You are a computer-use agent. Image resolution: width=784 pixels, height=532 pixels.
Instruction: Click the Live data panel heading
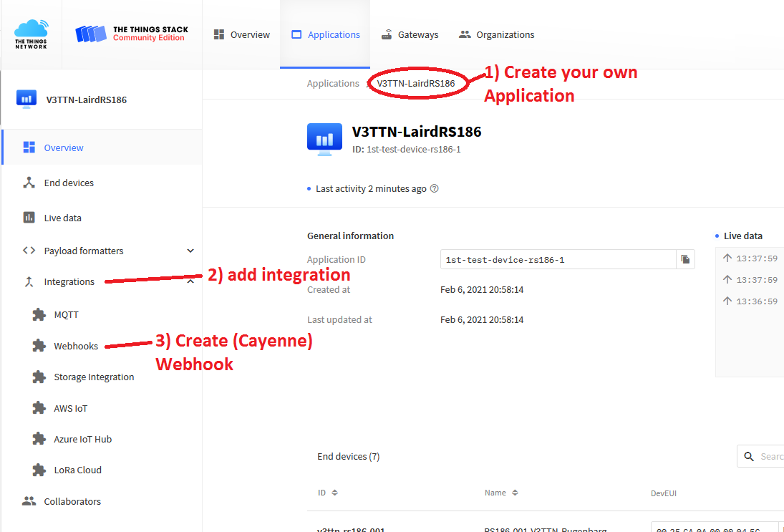coord(743,236)
